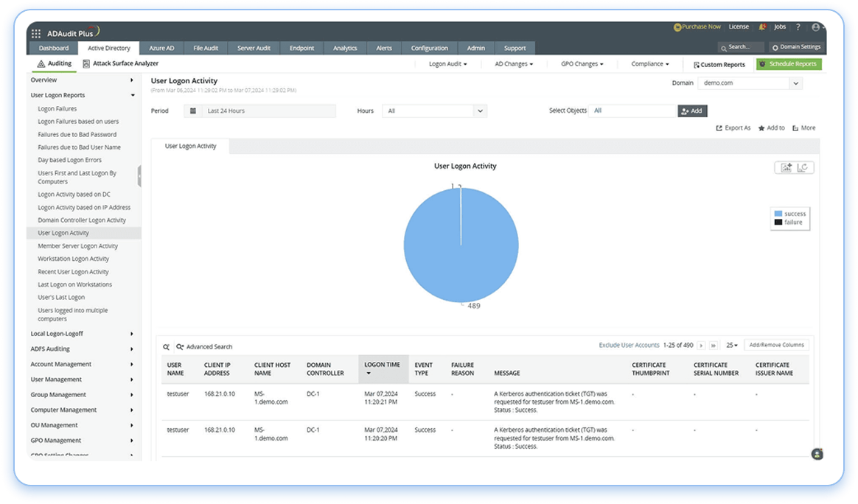Open the apps grid icon beside ADAudit Plus

[x=36, y=33]
